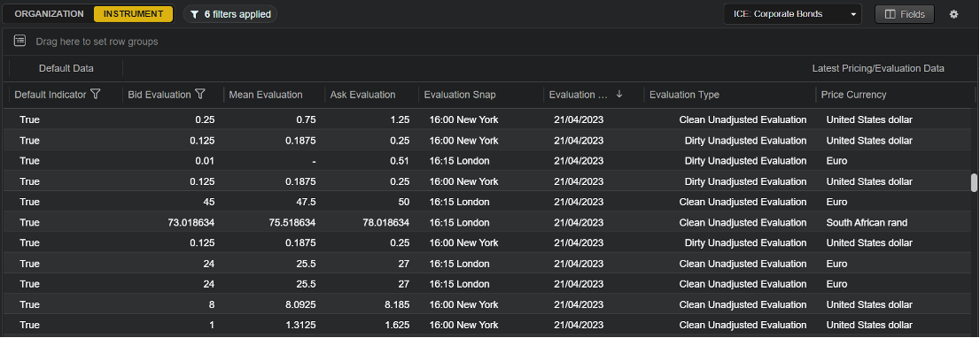The image size is (980, 338).
Task: Switch to the ORGANIZATION view
Action: [x=50, y=14]
